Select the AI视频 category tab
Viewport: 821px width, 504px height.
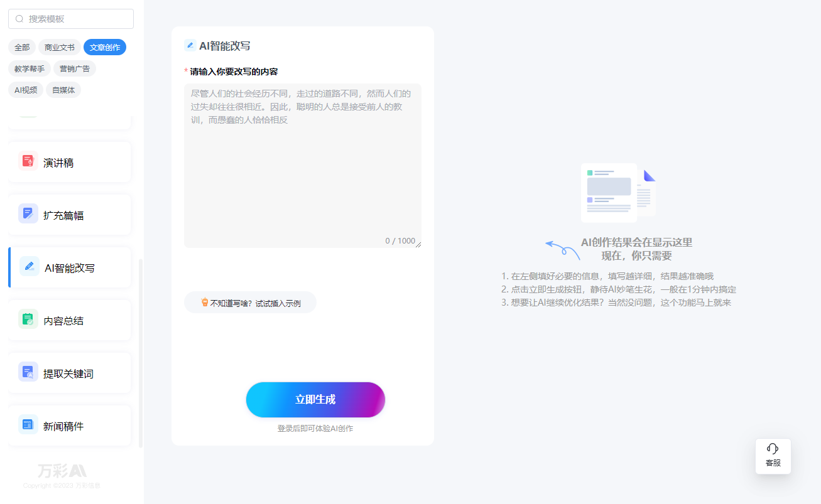26,90
